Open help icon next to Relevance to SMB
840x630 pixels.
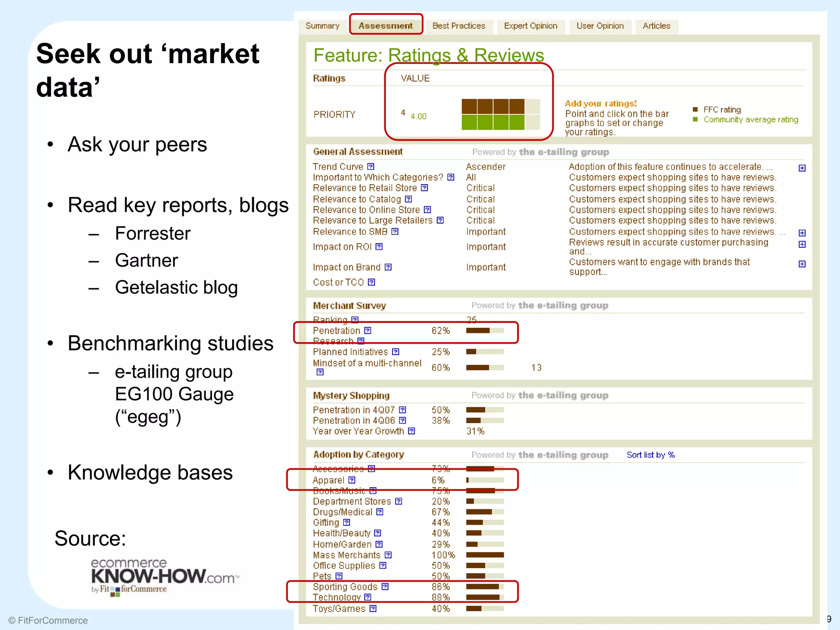pos(395,231)
